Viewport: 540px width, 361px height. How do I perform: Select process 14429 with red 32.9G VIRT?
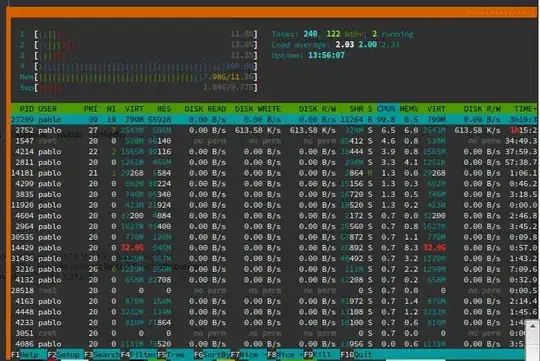(x=274, y=248)
